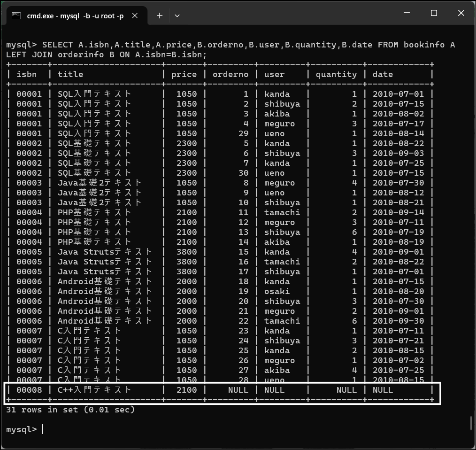Expand the new tab profile dropdown
This screenshot has height=450, width=476.
[x=177, y=16]
